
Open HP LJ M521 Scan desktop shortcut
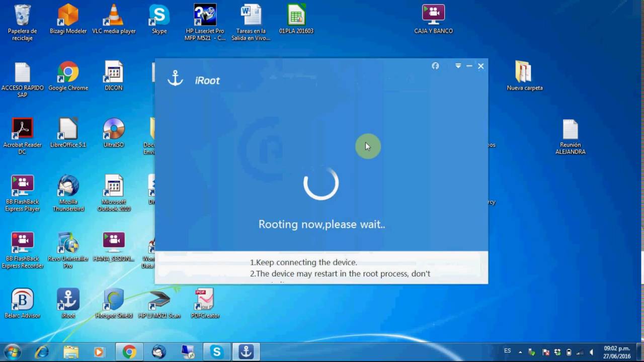pyautogui.click(x=159, y=304)
